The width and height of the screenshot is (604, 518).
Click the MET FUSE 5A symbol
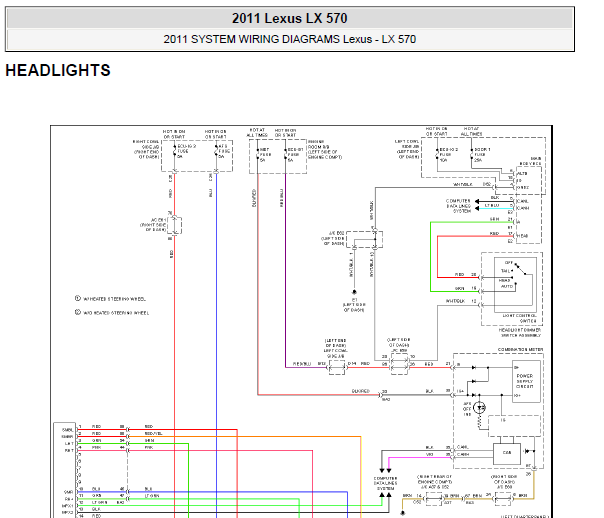click(258, 154)
